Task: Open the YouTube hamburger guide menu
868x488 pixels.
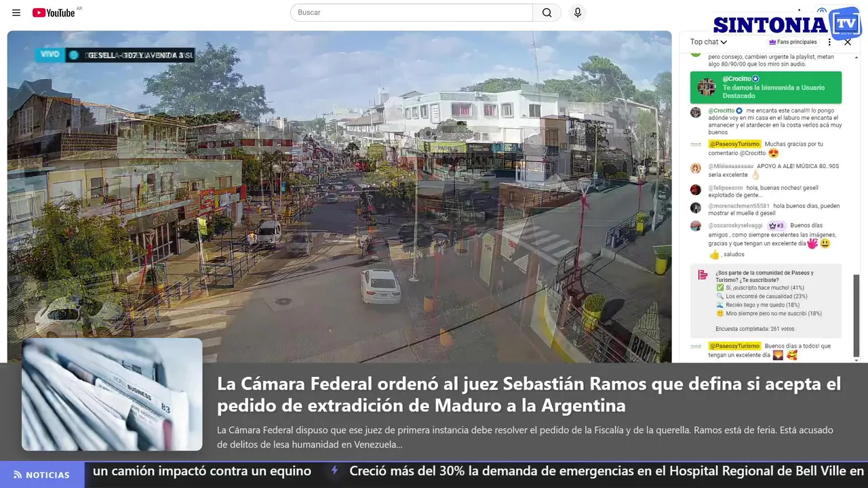Action: pos(16,13)
